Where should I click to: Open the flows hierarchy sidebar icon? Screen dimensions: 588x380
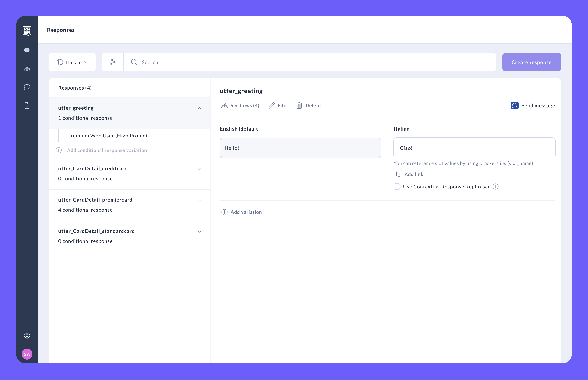[x=27, y=69]
